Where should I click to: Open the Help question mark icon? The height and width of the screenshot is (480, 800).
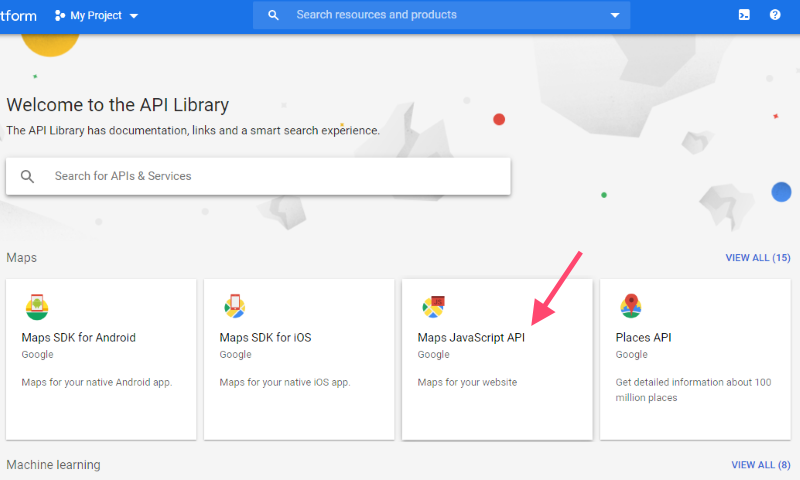[775, 15]
